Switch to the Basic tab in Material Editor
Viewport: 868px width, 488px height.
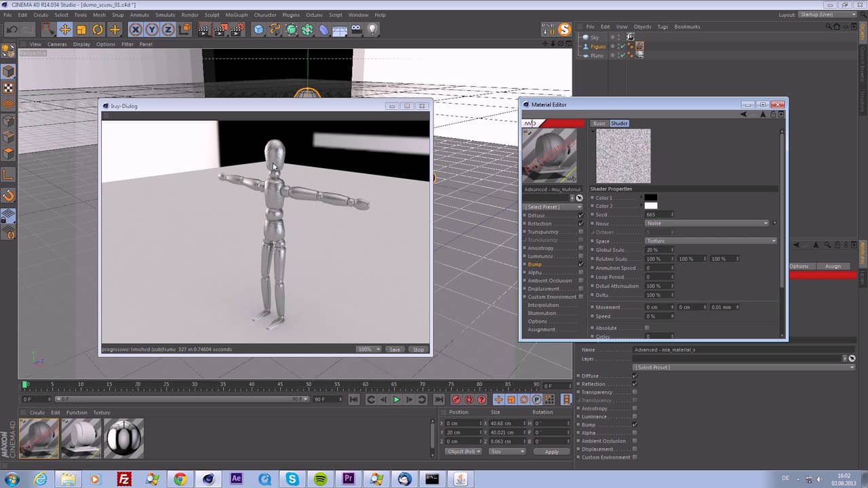(599, 123)
